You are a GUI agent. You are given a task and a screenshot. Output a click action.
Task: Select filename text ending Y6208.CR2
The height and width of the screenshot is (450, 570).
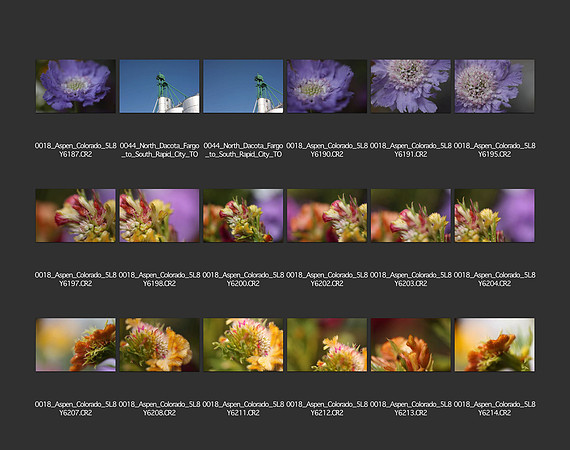[x=159, y=409]
